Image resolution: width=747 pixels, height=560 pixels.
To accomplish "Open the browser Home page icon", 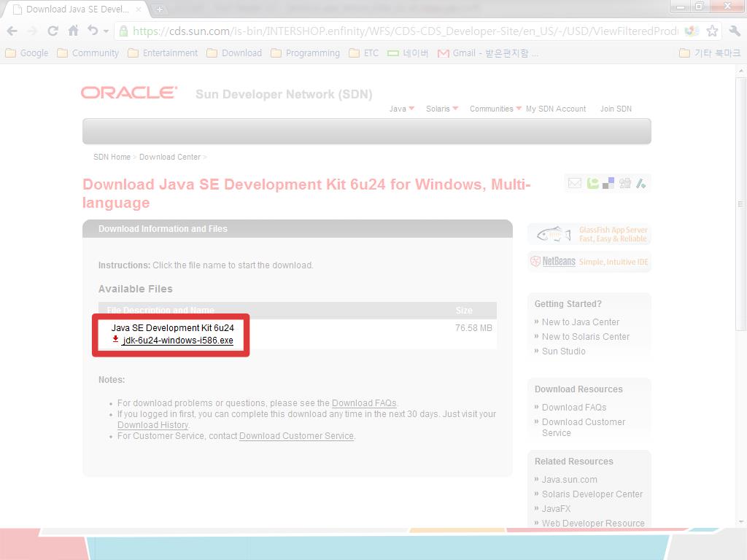I will [x=73, y=31].
